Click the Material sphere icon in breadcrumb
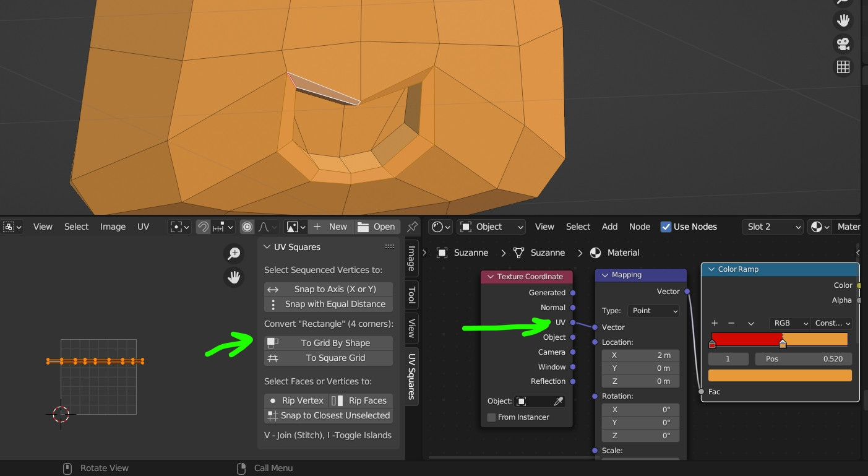This screenshot has width=868, height=476. click(596, 253)
